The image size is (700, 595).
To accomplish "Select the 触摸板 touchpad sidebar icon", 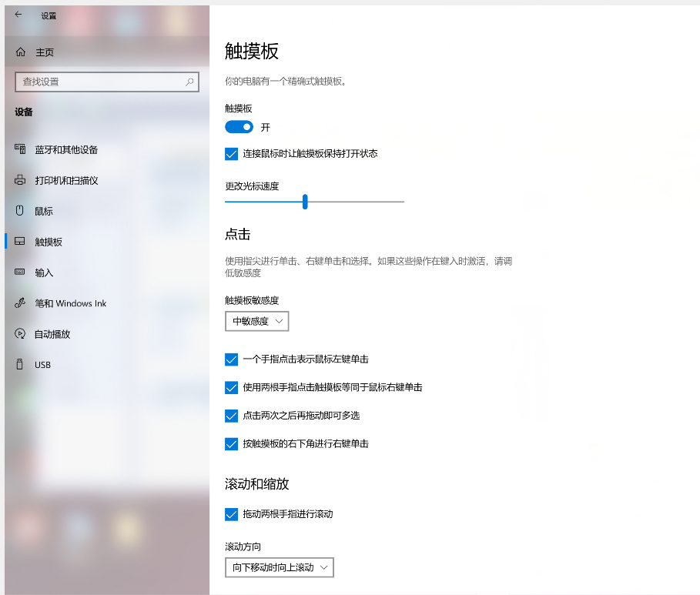I will (18, 242).
